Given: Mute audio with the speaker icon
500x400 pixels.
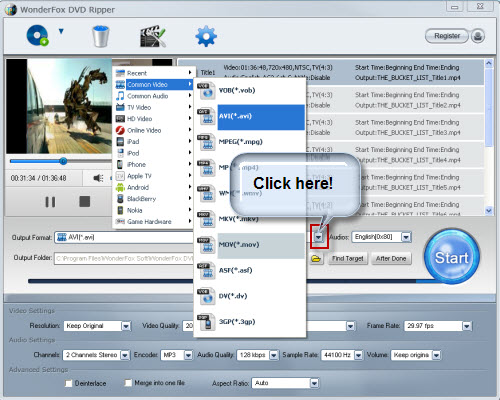Looking at the screenshot, I should tap(98, 178).
